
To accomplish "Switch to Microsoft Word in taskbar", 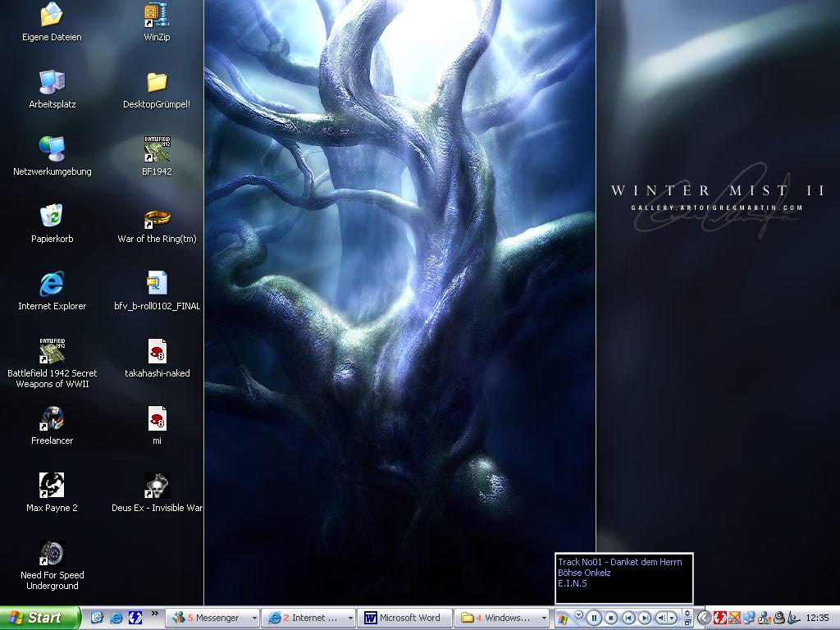I will pos(403,618).
